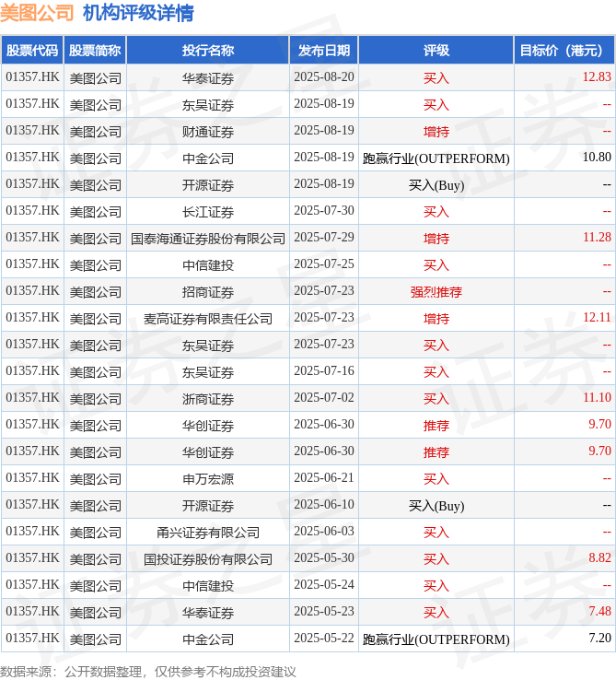This screenshot has height=680, width=616.
Task: Click the 美图公司 title text
Action: coord(37,13)
